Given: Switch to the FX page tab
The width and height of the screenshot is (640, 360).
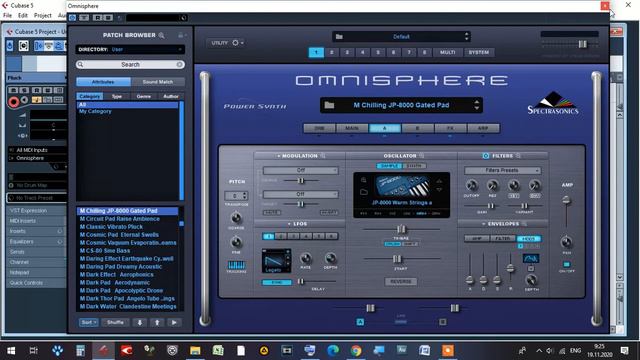Looking at the screenshot, I should [x=450, y=128].
